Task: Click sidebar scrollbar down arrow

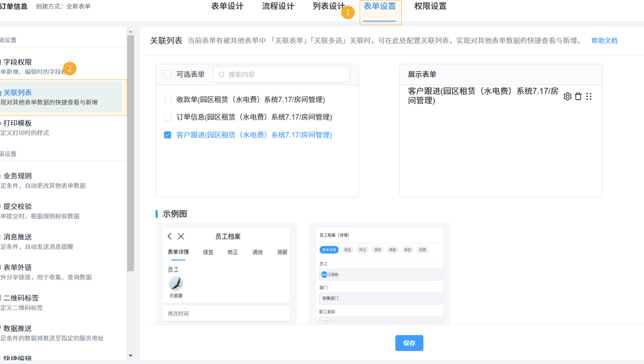Action: (x=130, y=356)
